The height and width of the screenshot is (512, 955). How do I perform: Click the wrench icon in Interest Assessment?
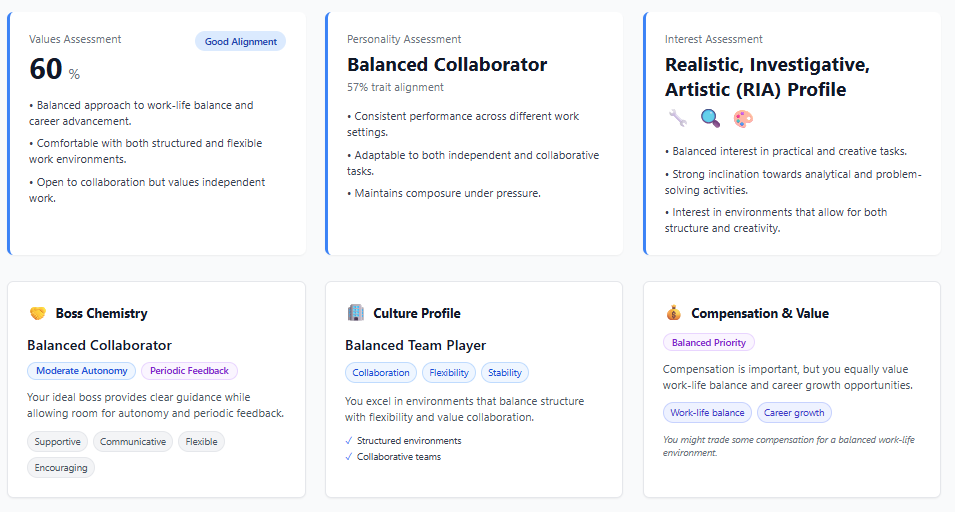pos(677,119)
